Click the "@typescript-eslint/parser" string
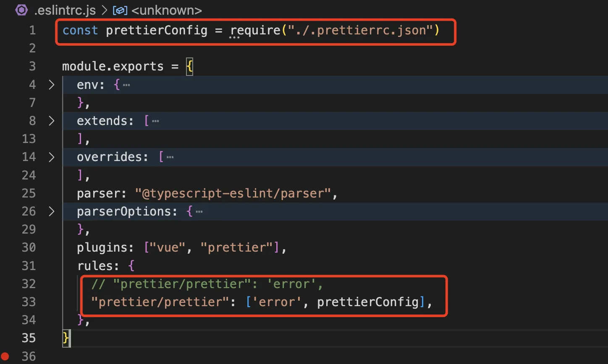Screen dimensions: 608x364 point(233,193)
